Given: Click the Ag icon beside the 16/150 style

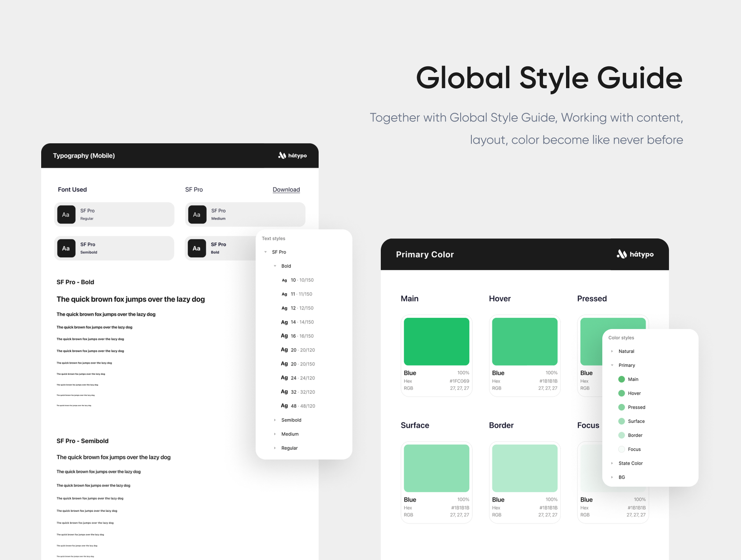Looking at the screenshot, I should (284, 335).
